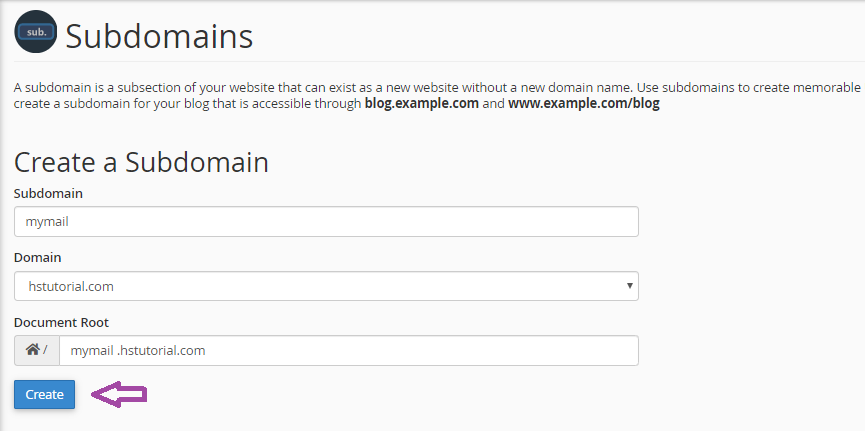Click the word 'mymail' in Document Root field

90,350
